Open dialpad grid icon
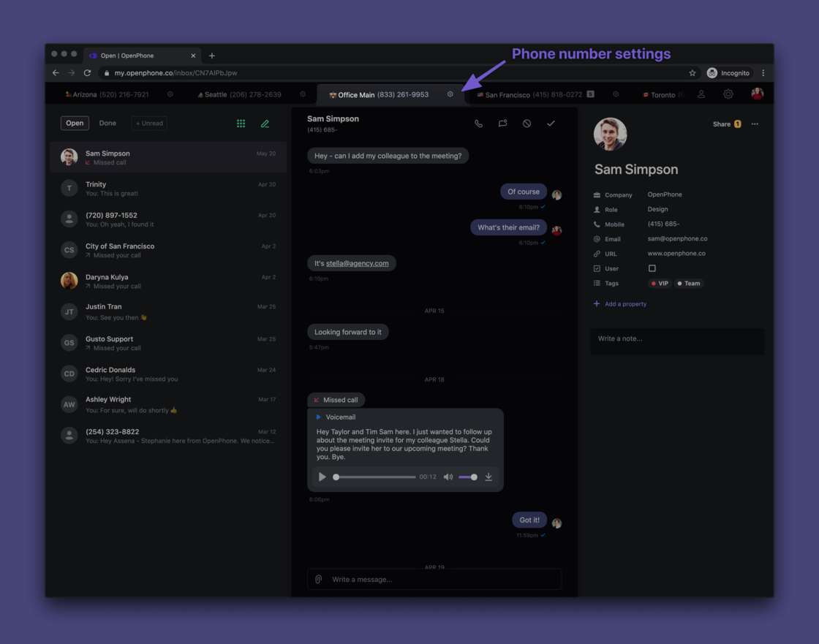This screenshot has height=644, width=819. click(241, 124)
